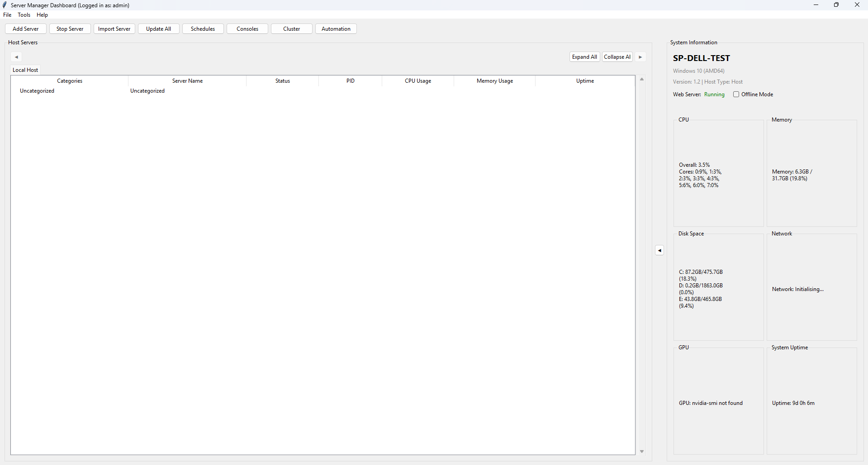Click the Add Server button
The image size is (868, 465).
(x=26, y=29)
